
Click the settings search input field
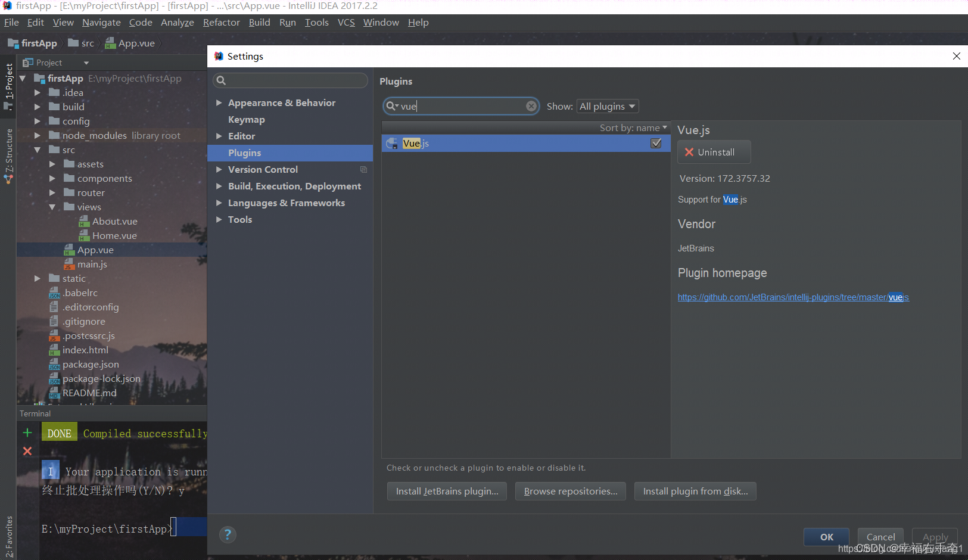pos(290,80)
